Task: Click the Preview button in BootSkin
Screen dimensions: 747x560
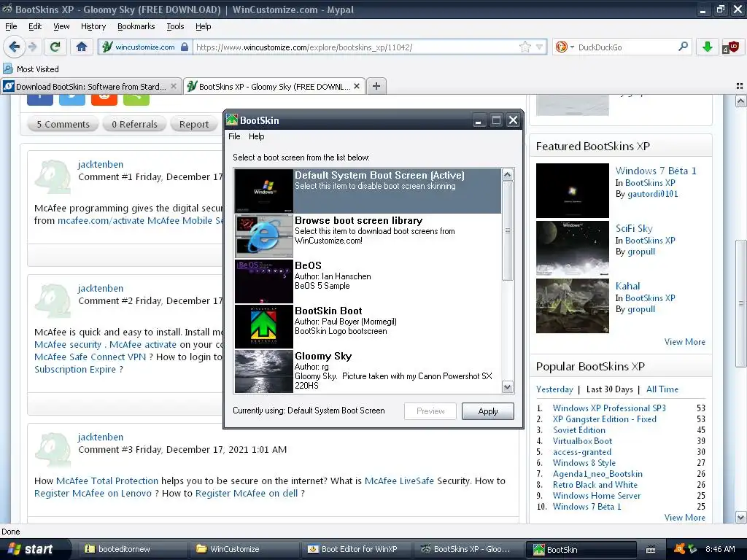Action: (430, 411)
